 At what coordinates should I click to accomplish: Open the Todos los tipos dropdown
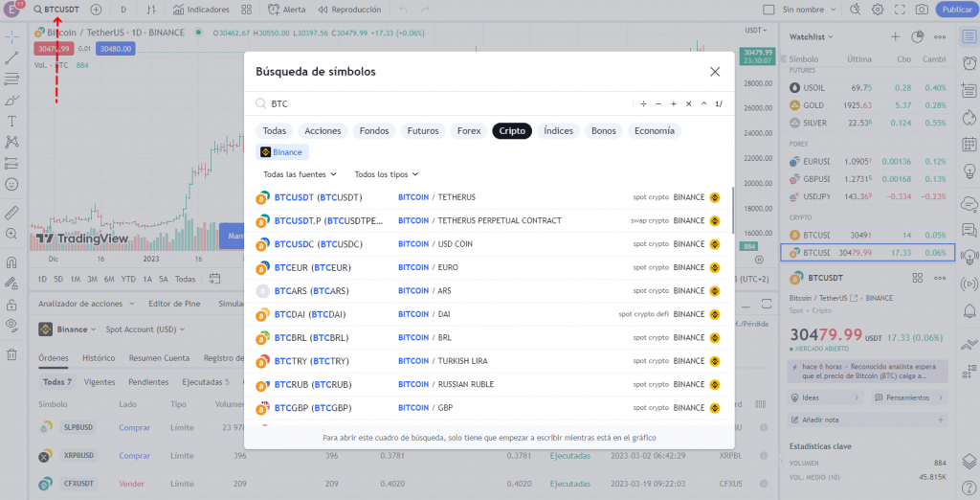[387, 174]
